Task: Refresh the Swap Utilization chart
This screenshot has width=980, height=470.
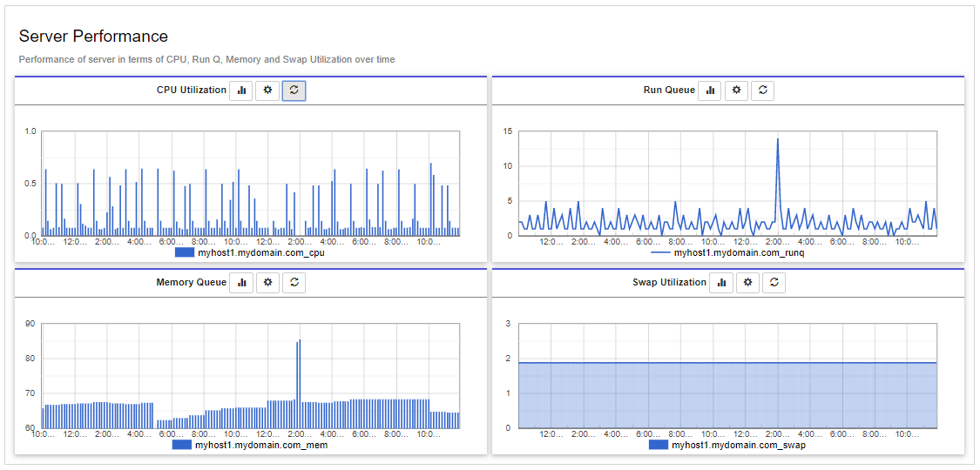Action: tap(774, 283)
